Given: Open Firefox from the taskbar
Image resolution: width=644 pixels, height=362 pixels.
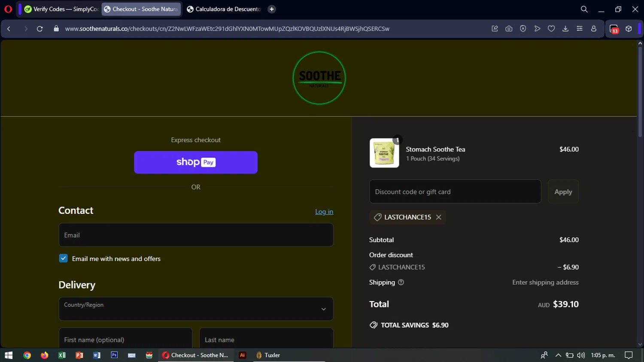Looking at the screenshot, I should [x=45, y=355].
